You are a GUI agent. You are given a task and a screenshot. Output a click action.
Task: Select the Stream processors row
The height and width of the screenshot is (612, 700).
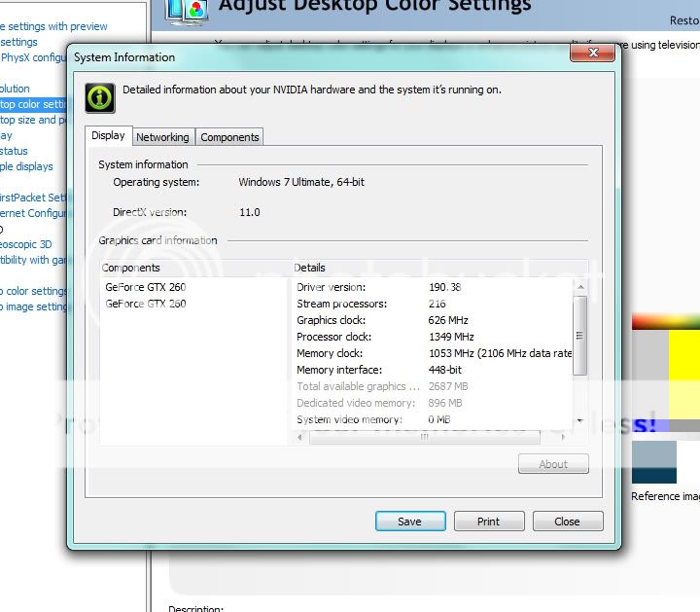[433, 304]
